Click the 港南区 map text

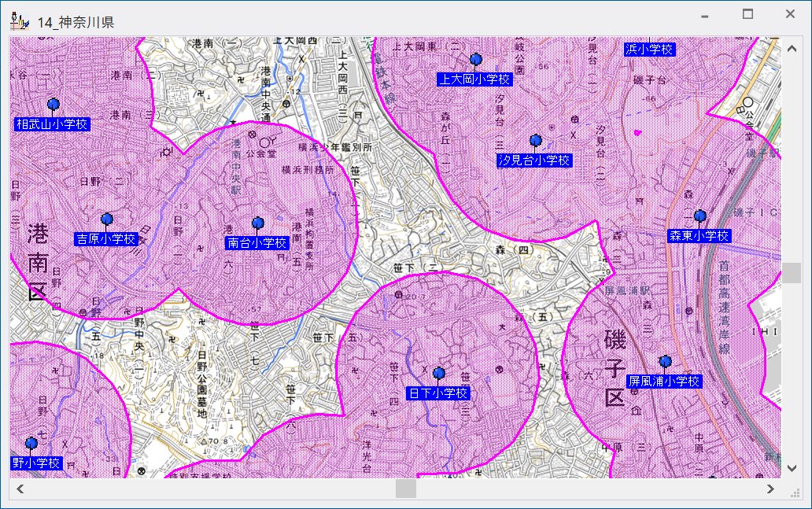pos(37,262)
